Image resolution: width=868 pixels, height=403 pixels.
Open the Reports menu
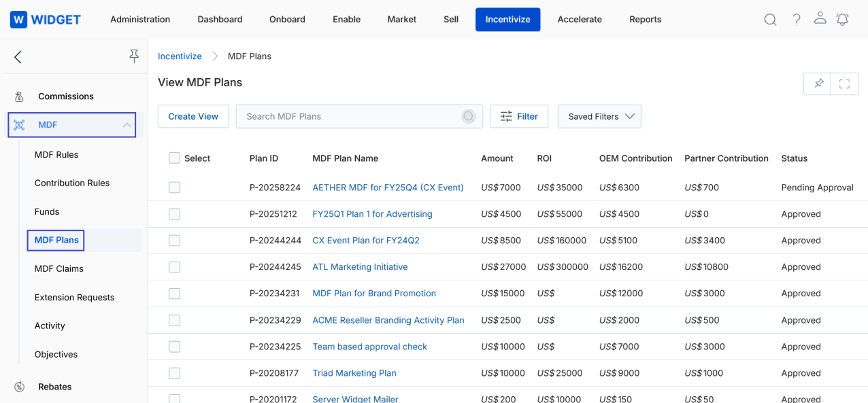pyautogui.click(x=645, y=20)
